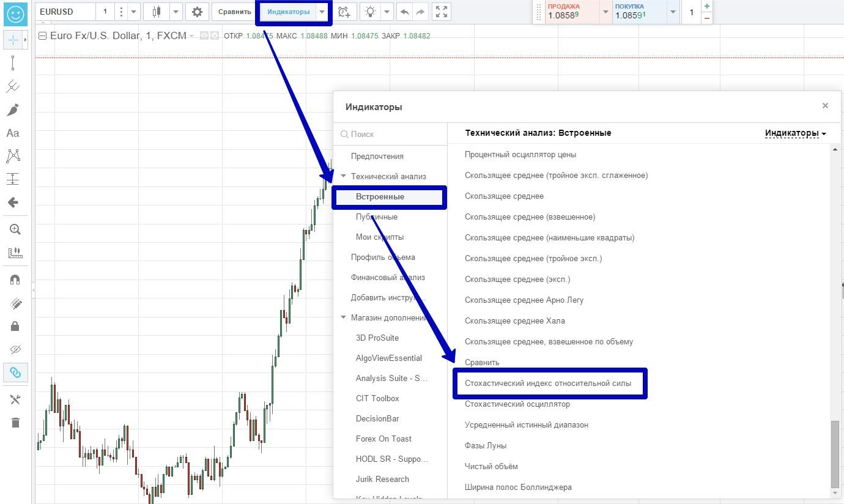
Task: Click the trash bin remove drawings icon
Action: pyautogui.click(x=15, y=423)
